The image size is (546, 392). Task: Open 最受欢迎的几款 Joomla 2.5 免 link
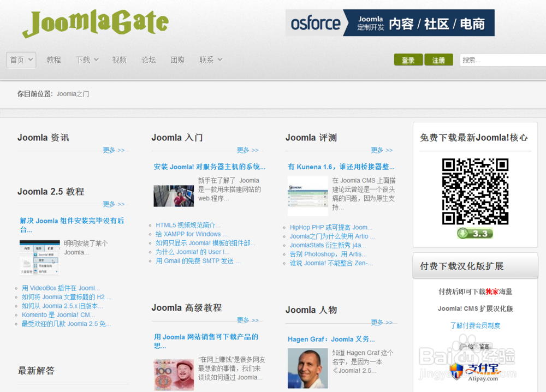click(67, 324)
